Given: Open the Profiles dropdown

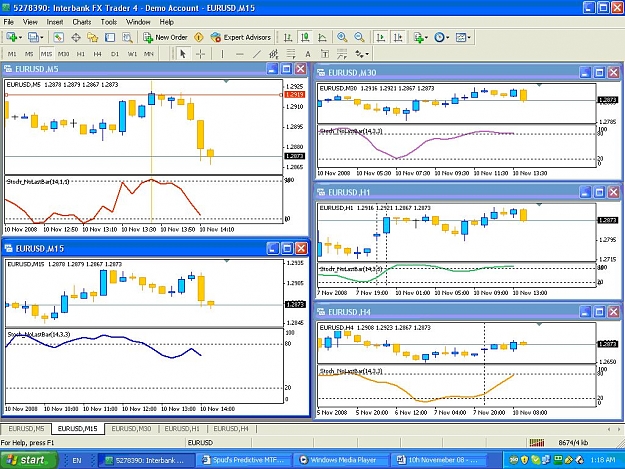Looking at the screenshot, I should click(x=35, y=37).
